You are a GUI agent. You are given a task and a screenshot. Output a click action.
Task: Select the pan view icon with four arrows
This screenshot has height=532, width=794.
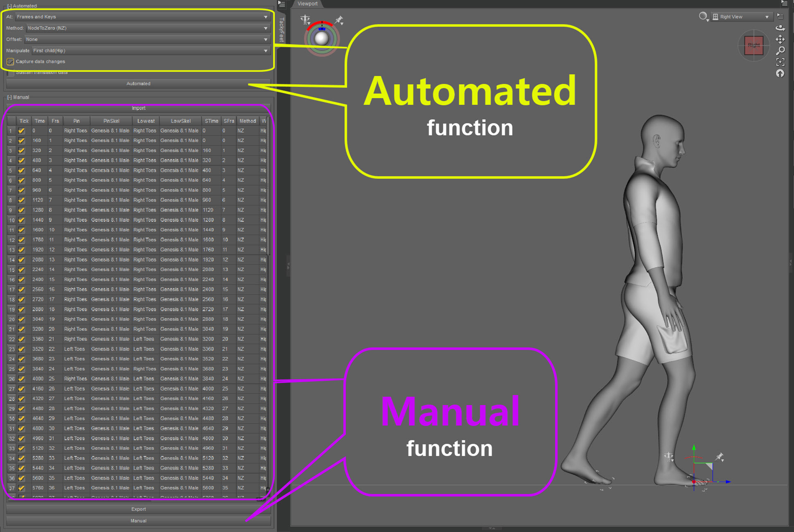(x=780, y=39)
